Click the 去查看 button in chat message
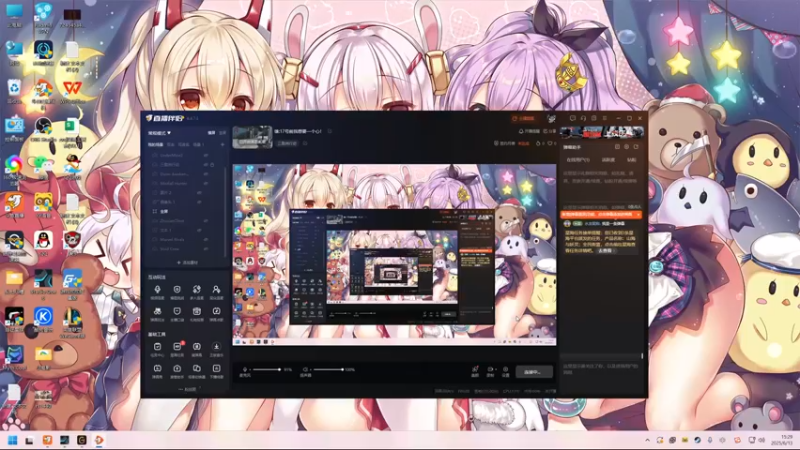This screenshot has width=800, height=450. coord(605,251)
